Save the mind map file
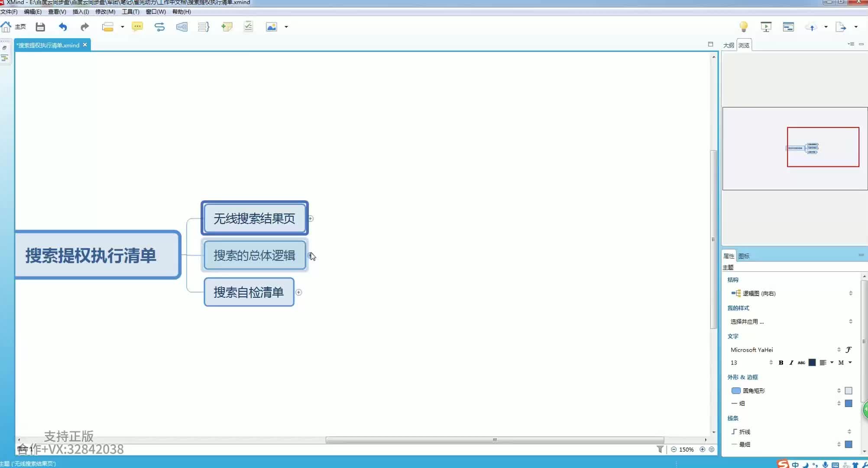Image resolution: width=868 pixels, height=468 pixels. click(x=40, y=27)
